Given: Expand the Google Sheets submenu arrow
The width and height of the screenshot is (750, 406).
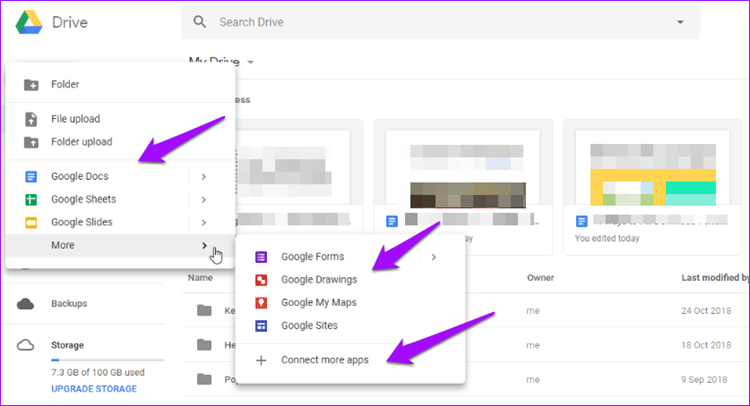Looking at the screenshot, I should coord(204,199).
